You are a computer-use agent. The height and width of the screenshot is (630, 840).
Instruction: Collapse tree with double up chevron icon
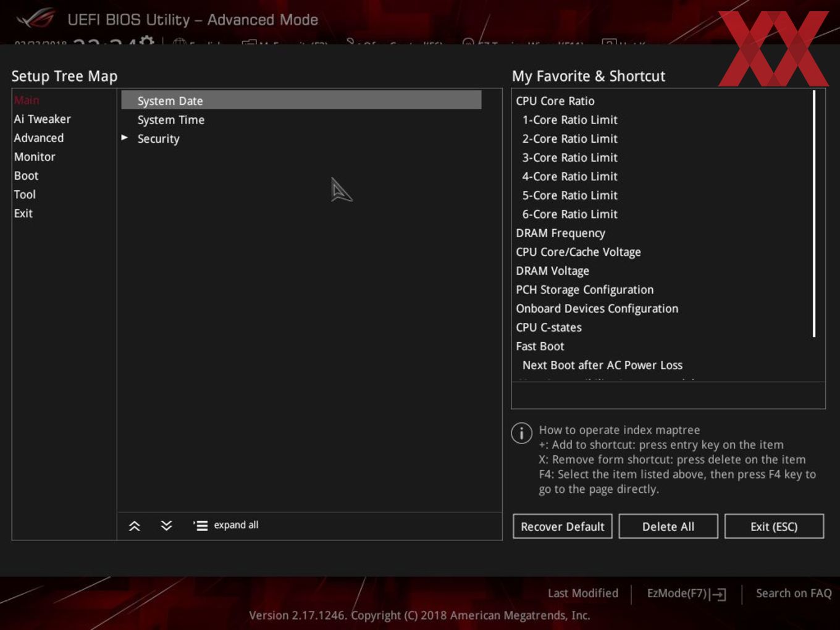coord(134,526)
